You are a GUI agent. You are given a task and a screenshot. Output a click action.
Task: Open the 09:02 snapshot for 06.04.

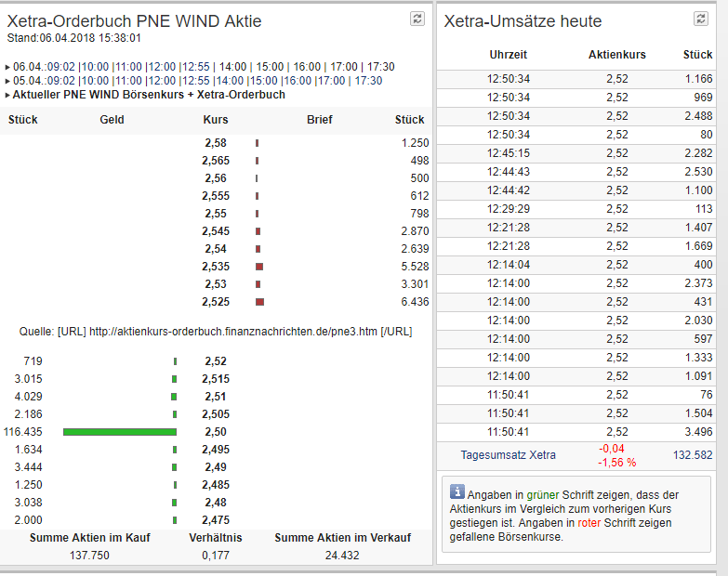61,67
